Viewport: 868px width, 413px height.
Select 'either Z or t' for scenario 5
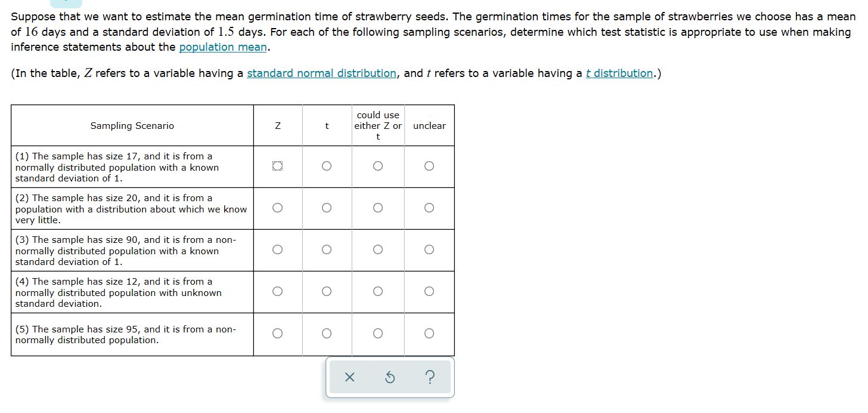378,334
